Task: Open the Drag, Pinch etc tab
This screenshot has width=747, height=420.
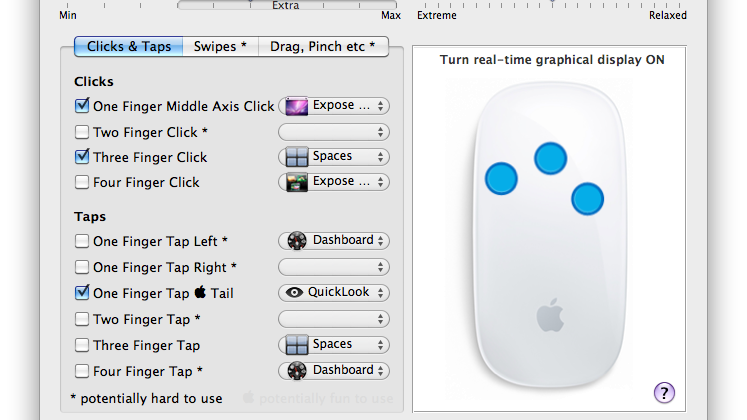Action: click(322, 46)
